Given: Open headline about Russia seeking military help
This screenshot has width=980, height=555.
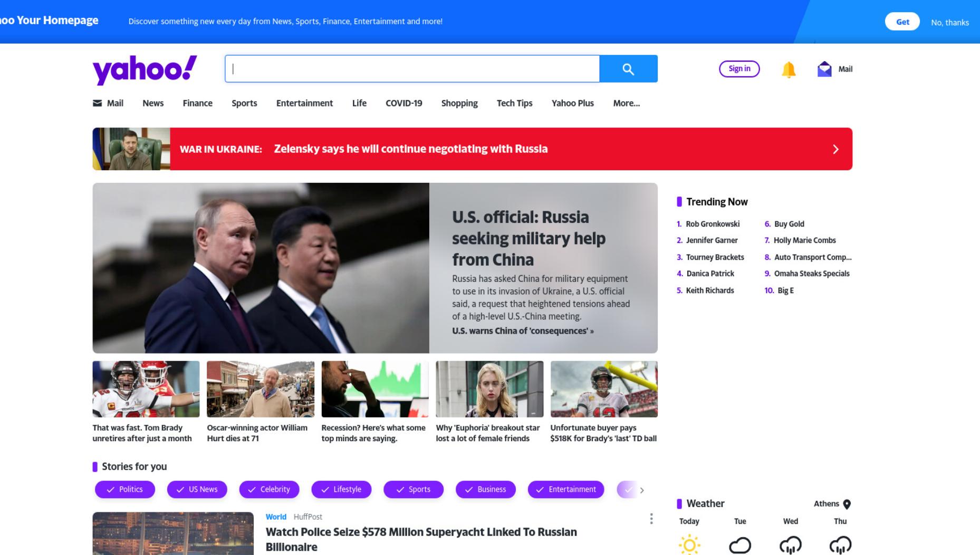Looking at the screenshot, I should tap(529, 238).
